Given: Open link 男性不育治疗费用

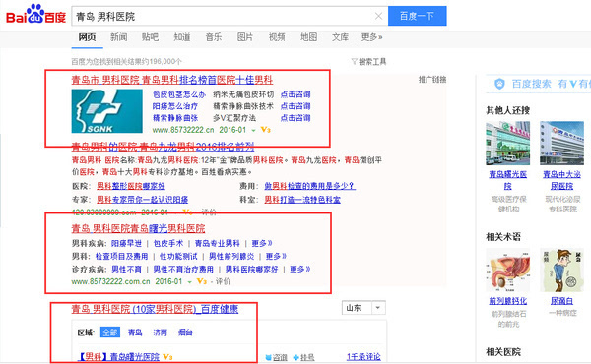Looking at the screenshot, I should [x=183, y=270].
